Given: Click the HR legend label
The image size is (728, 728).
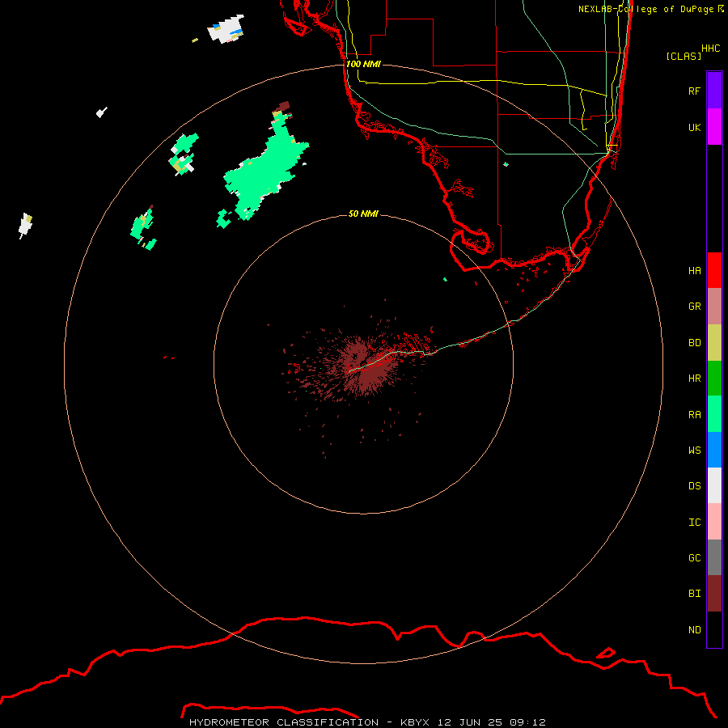Looking at the screenshot, I should [x=695, y=379].
